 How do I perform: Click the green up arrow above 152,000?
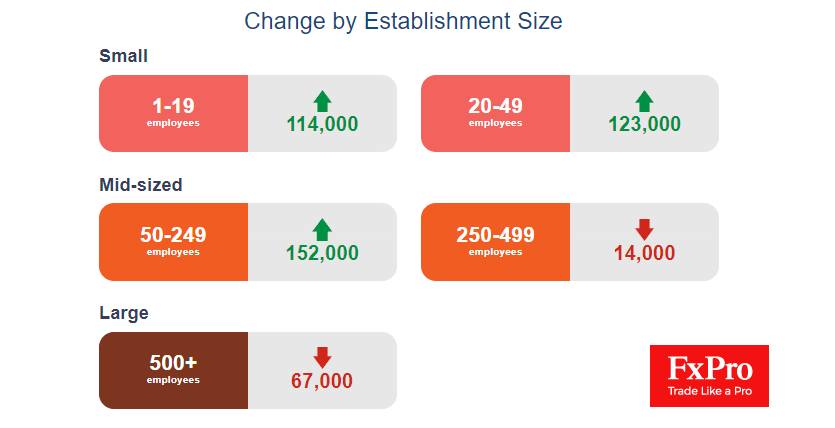(322, 229)
